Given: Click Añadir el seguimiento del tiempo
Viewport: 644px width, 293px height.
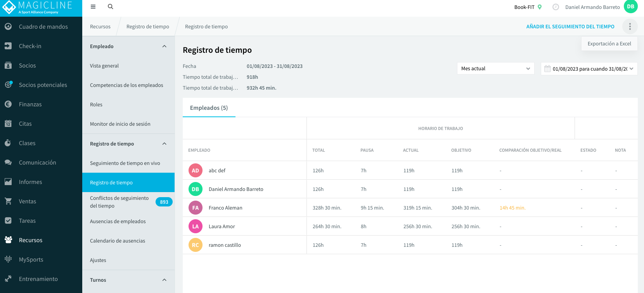Looking at the screenshot, I should [x=570, y=26].
